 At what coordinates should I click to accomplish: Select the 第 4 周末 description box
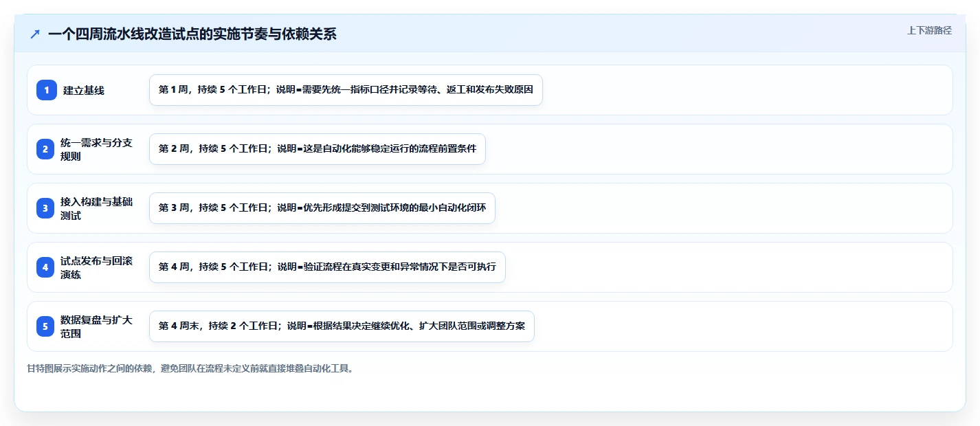(x=342, y=326)
